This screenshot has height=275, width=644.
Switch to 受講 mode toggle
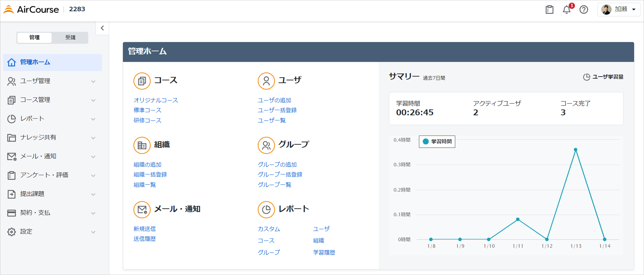pyautogui.click(x=70, y=37)
